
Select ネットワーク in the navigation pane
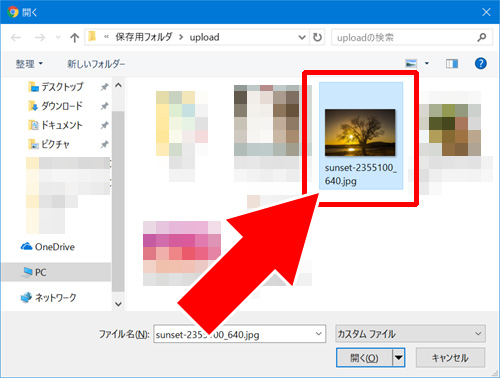48,297
